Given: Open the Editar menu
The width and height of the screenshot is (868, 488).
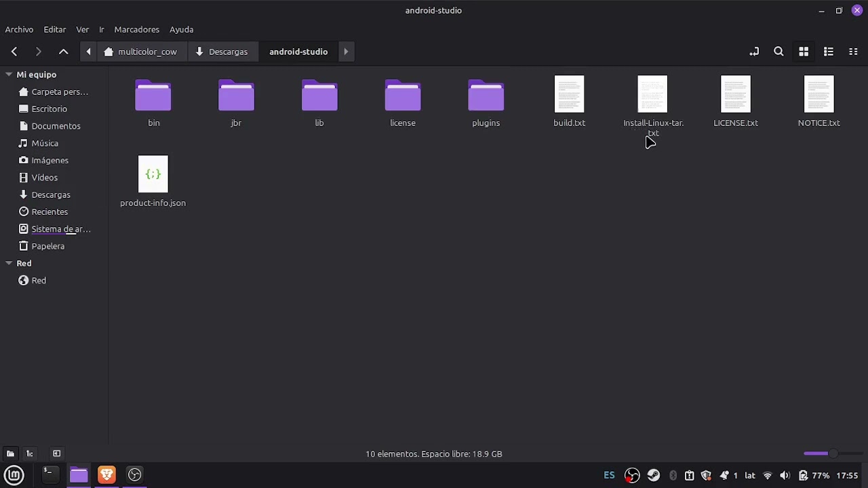Looking at the screenshot, I should tap(55, 29).
